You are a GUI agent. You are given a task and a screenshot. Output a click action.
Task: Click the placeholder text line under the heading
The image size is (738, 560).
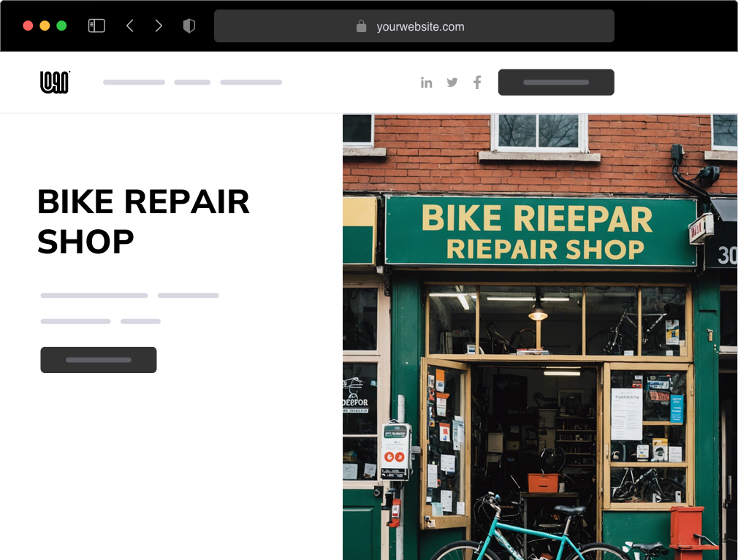coord(94,295)
